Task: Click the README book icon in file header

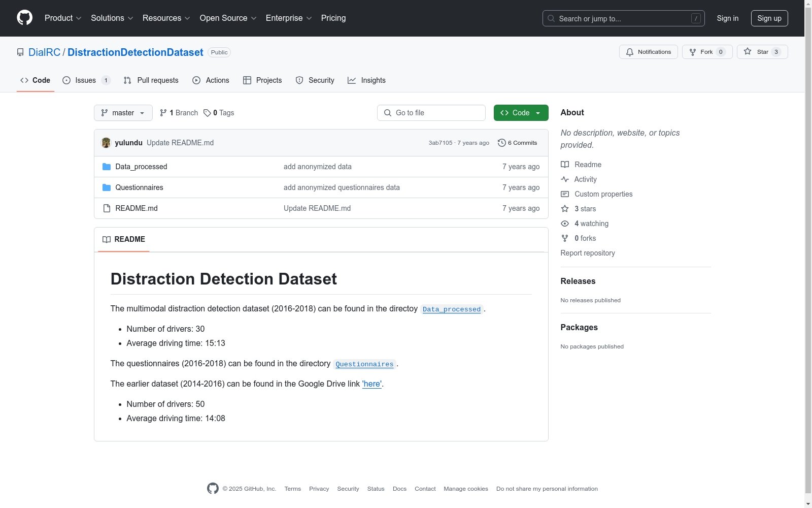Action: tap(107, 239)
